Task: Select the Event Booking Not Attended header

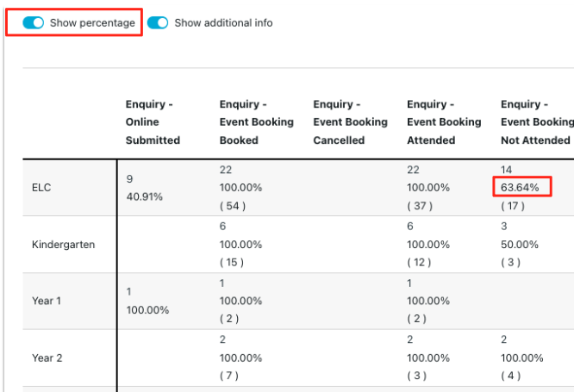Action: click(536, 122)
